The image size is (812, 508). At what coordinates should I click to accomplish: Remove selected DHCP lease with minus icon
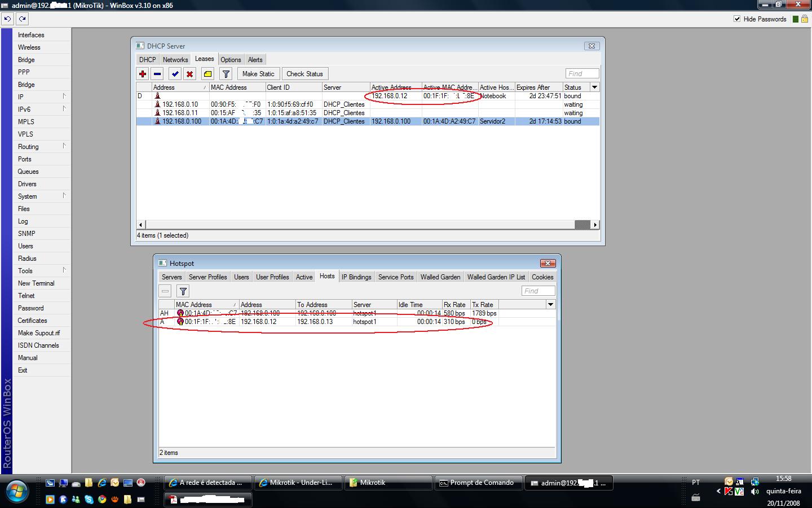(157, 74)
